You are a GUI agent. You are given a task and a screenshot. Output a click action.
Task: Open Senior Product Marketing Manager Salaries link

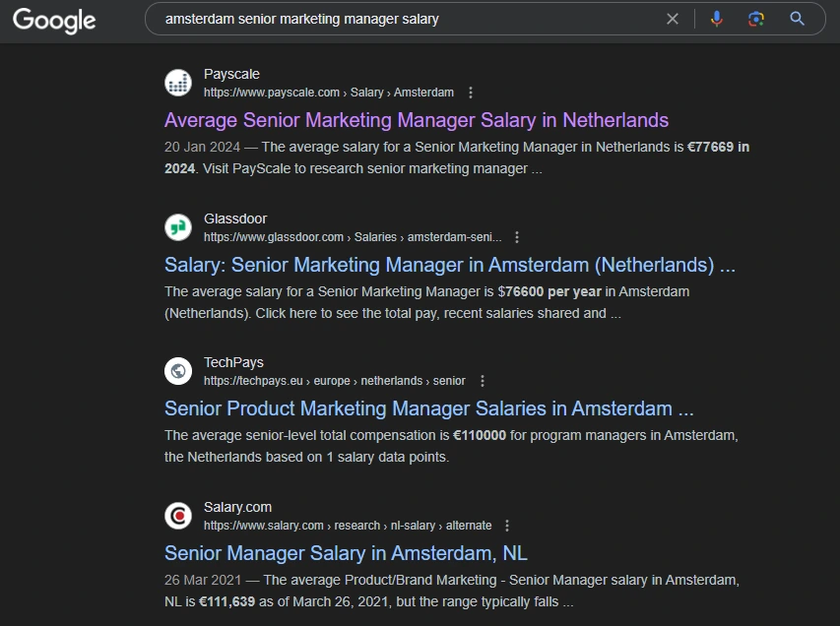pos(428,408)
